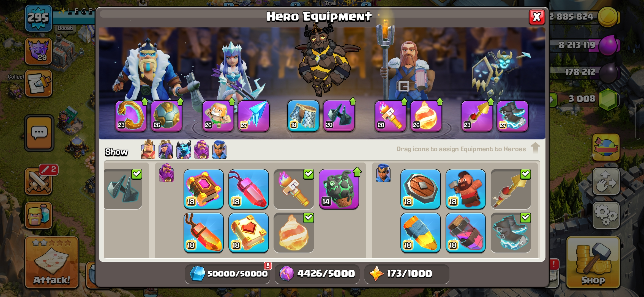Filter equipment by Barbarian King portrait
The image size is (644, 297).
click(x=148, y=149)
